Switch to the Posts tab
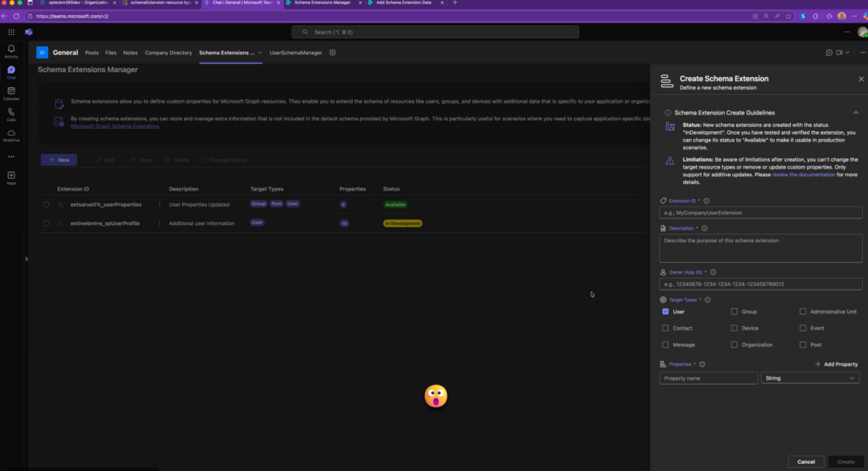The width and height of the screenshot is (868, 471). [92, 53]
